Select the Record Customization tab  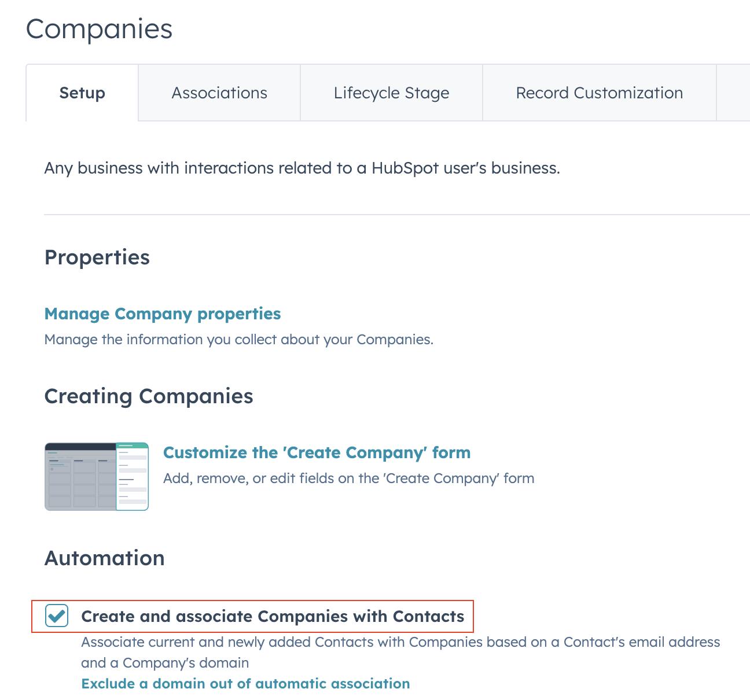pos(599,93)
